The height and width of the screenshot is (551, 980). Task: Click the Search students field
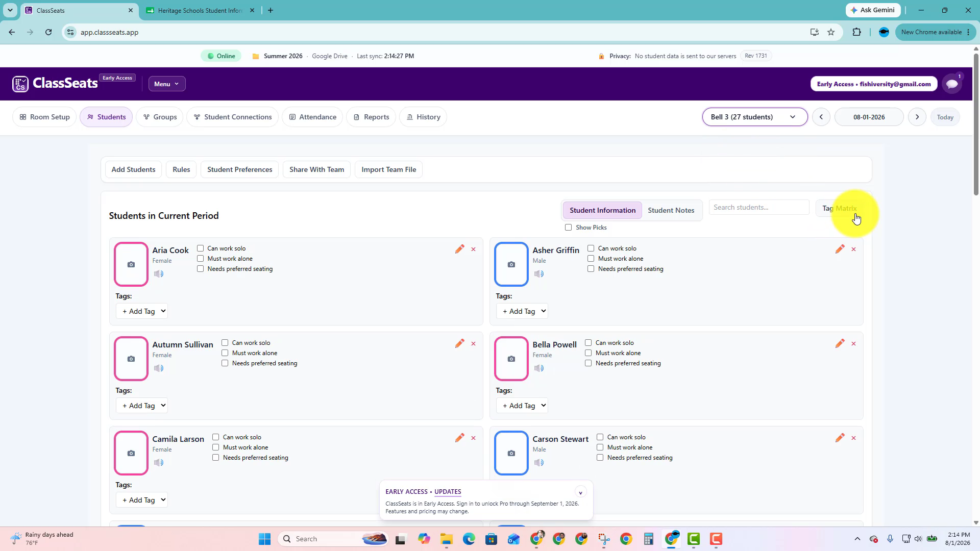759,207
